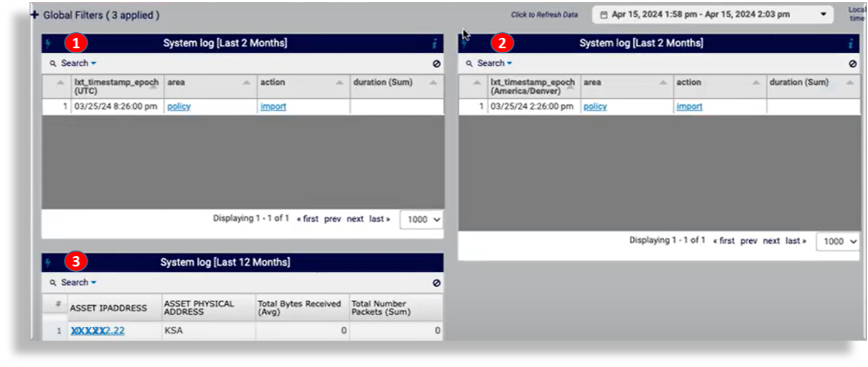Click the calendar icon in date range
Viewport: 868px width, 367px height.
pyautogui.click(x=603, y=15)
